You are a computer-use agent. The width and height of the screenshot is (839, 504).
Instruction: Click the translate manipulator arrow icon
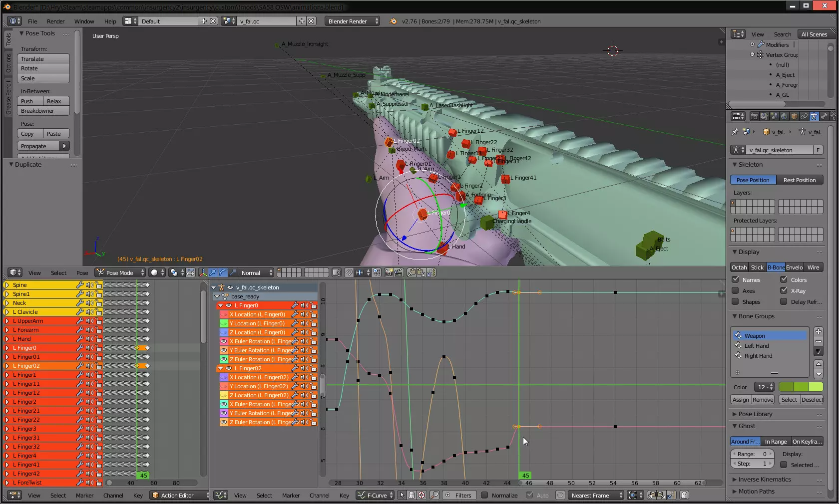click(213, 272)
